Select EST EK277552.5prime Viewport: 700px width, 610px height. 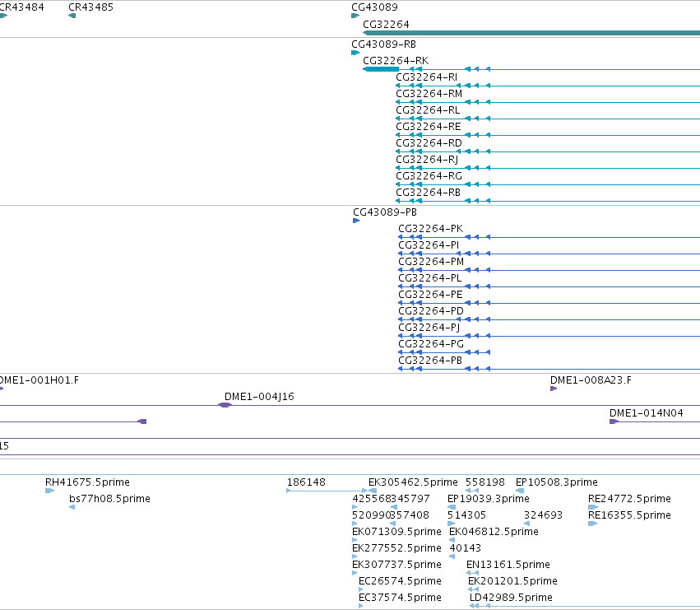pos(396,548)
